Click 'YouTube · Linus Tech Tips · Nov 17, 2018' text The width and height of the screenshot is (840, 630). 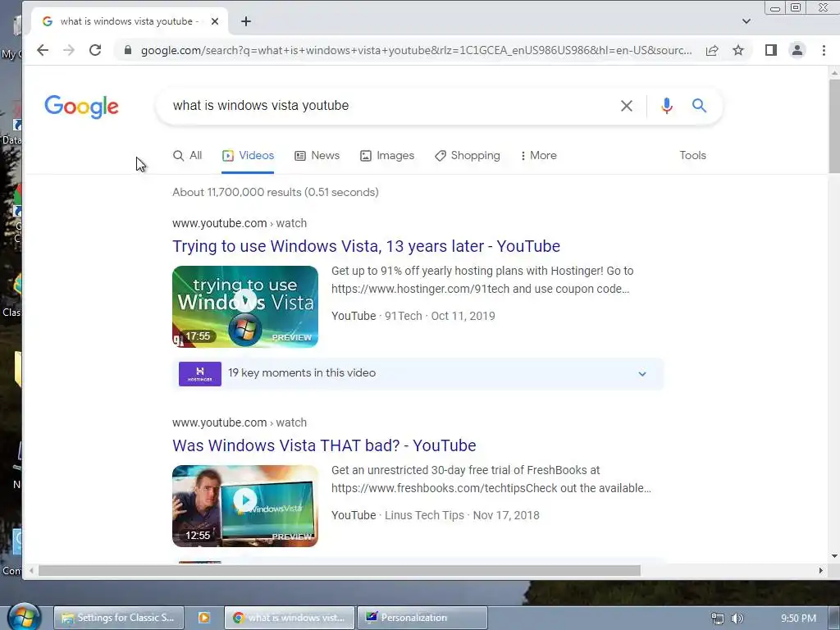tap(436, 515)
